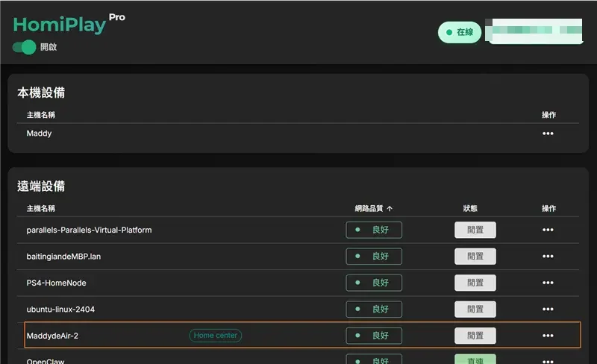Click 閒置 status button for MaddydeAir-2
The width and height of the screenshot is (597, 364).
pyautogui.click(x=475, y=336)
